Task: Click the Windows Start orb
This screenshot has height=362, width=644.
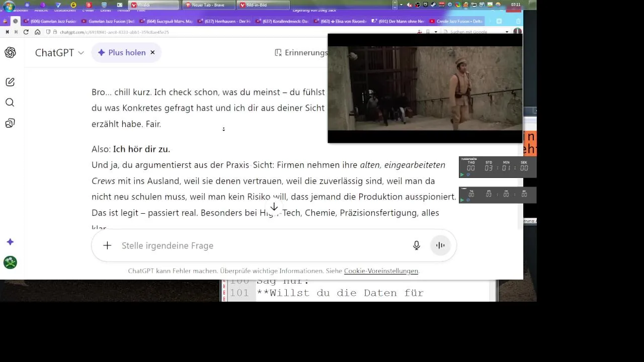Action: 9,6
